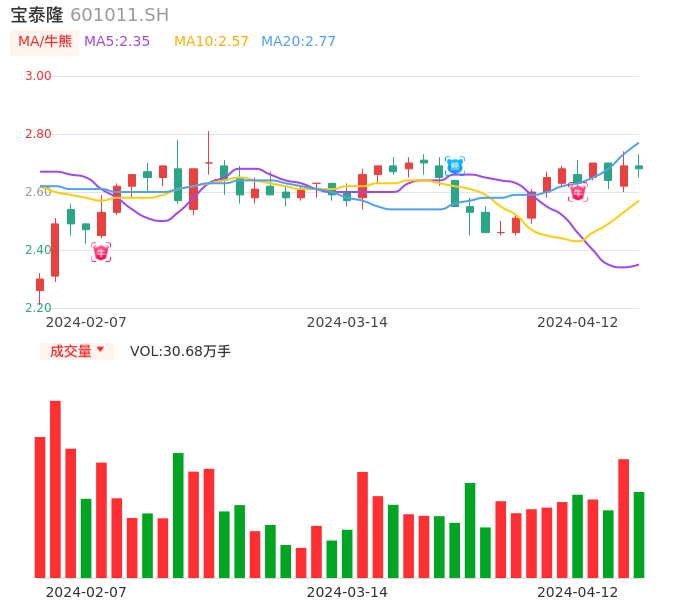
Task: Click the stock code 601011.SH
Action: 119,15
